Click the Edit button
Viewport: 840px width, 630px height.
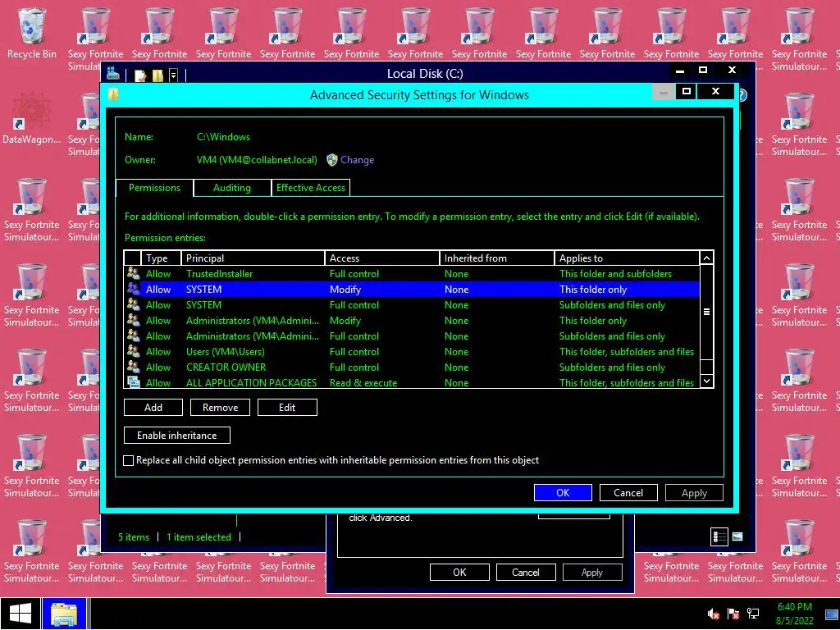287,407
